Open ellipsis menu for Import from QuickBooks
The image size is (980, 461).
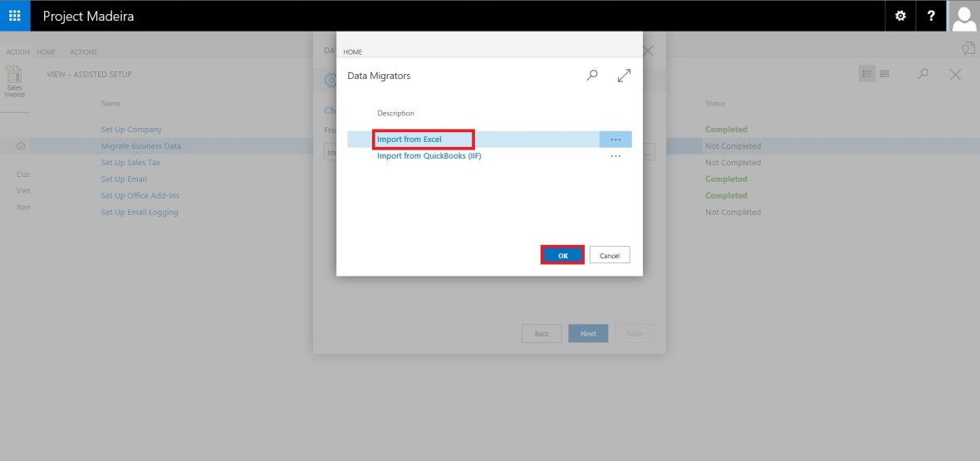[615, 156]
